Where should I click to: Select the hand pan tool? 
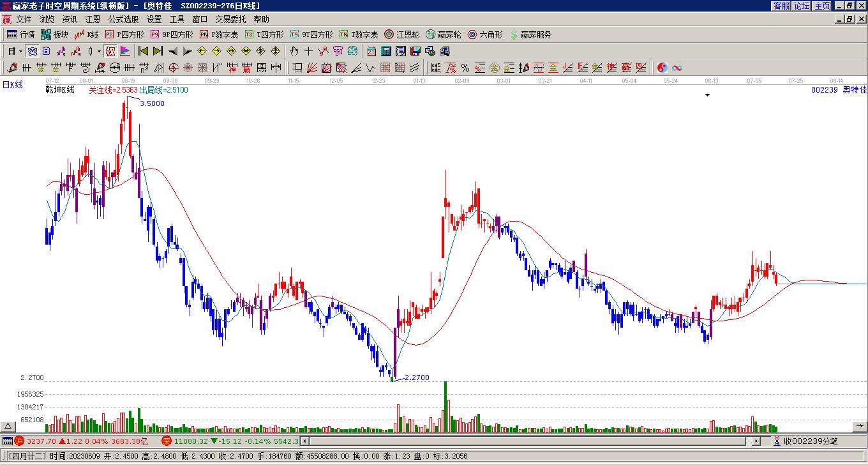tap(294, 51)
